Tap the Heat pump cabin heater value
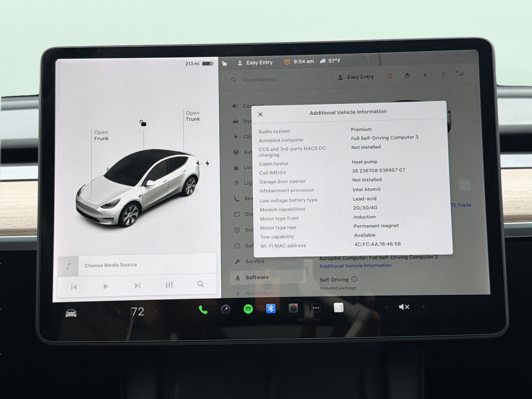Image resolution: width=532 pixels, height=399 pixels. coord(364,162)
